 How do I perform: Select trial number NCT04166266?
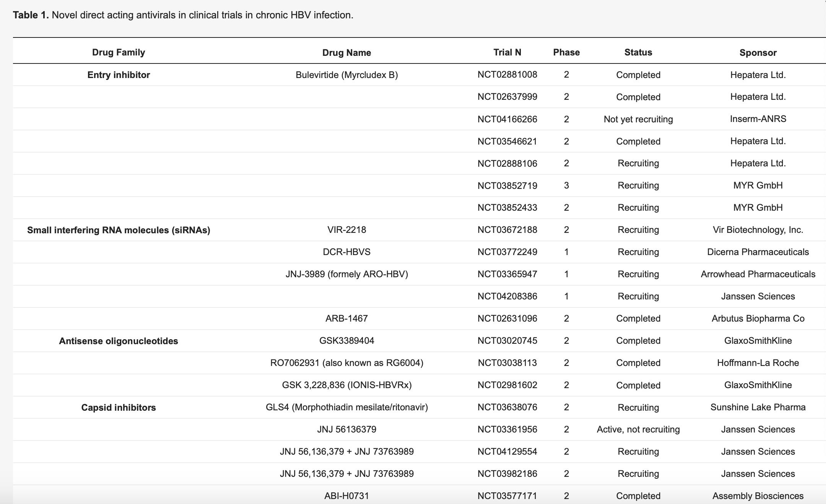click(x=507, y=119)
